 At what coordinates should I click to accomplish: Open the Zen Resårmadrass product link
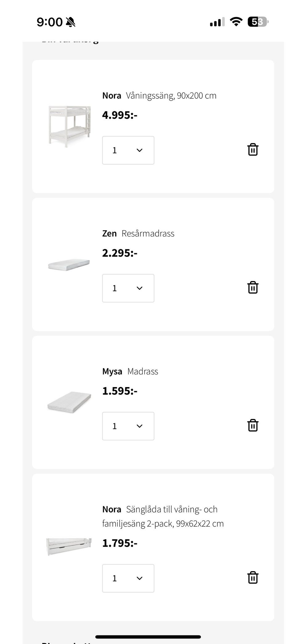point(138,234)
